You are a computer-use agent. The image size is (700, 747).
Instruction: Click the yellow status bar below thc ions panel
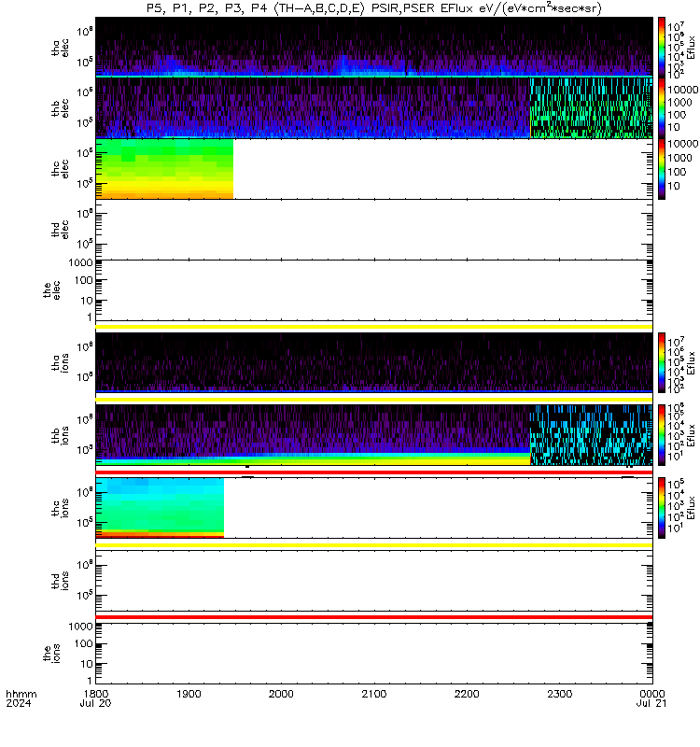tap(374, 545)
